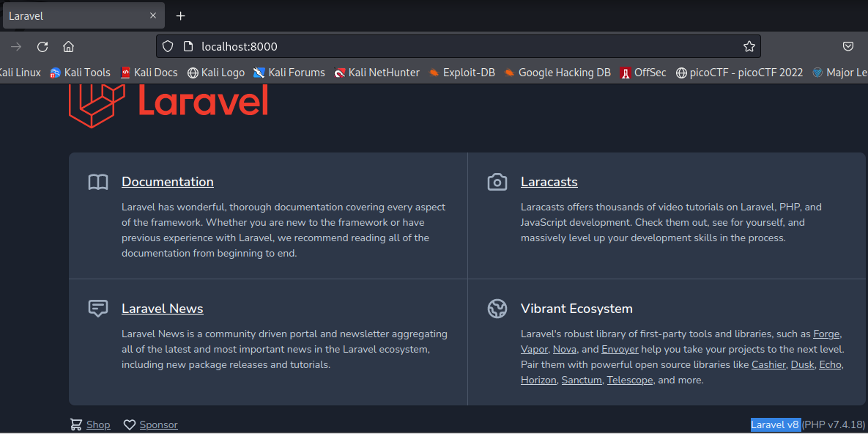Open the Kali Linux bookmark
The image size is (868, 434).
(x=20, y=72)
